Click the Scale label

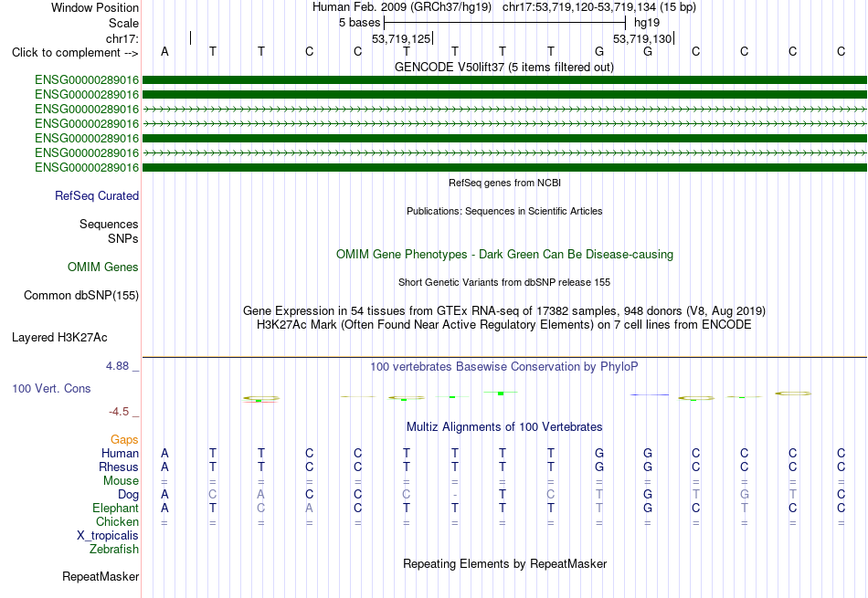click(123, 23)
